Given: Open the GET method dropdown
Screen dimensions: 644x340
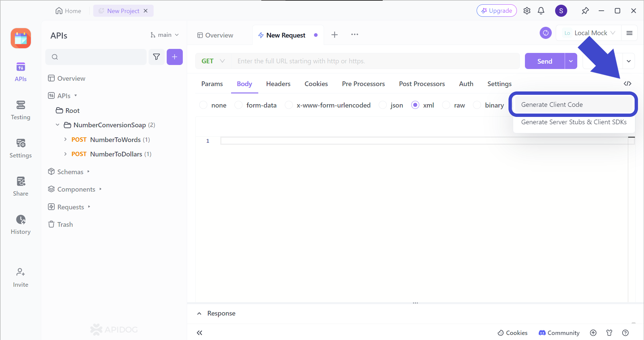Looking at the screenshot, I should point(213,61).
